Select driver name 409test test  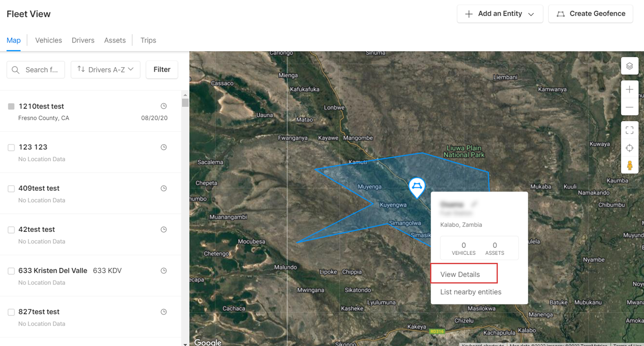click(x=39, y=188)
